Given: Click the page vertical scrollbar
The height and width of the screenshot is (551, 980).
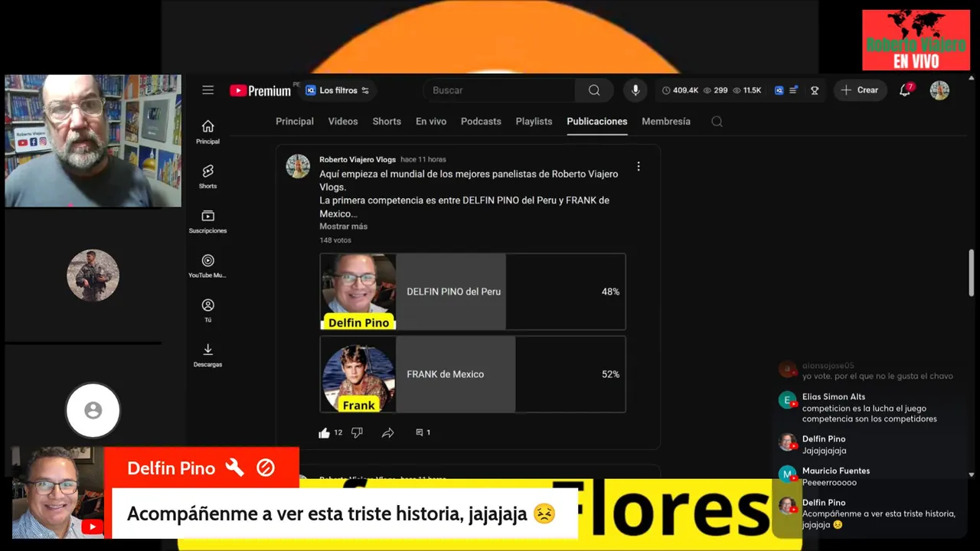Looking at the screenshot, I should pos(972,272).
